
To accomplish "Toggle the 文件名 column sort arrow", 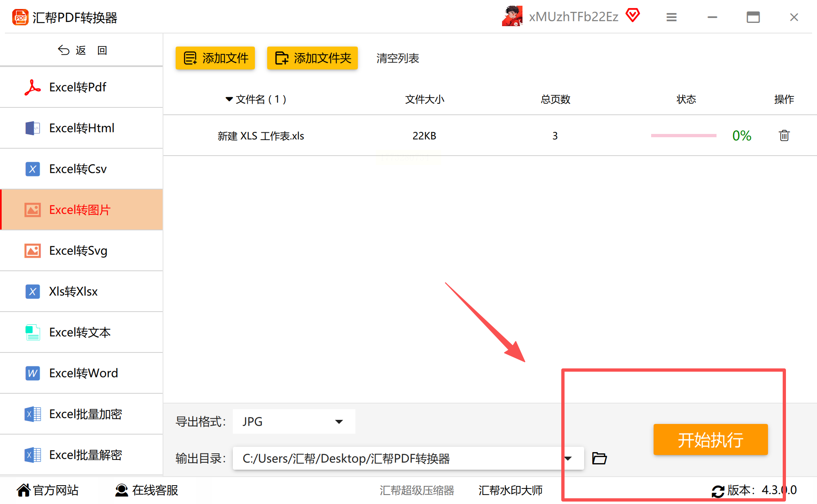I will point(229,99).
